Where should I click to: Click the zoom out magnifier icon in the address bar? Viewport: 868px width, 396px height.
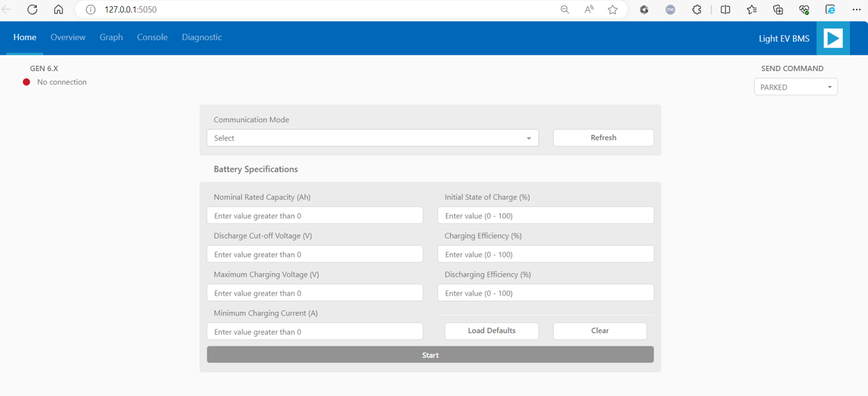coord(564,9)
